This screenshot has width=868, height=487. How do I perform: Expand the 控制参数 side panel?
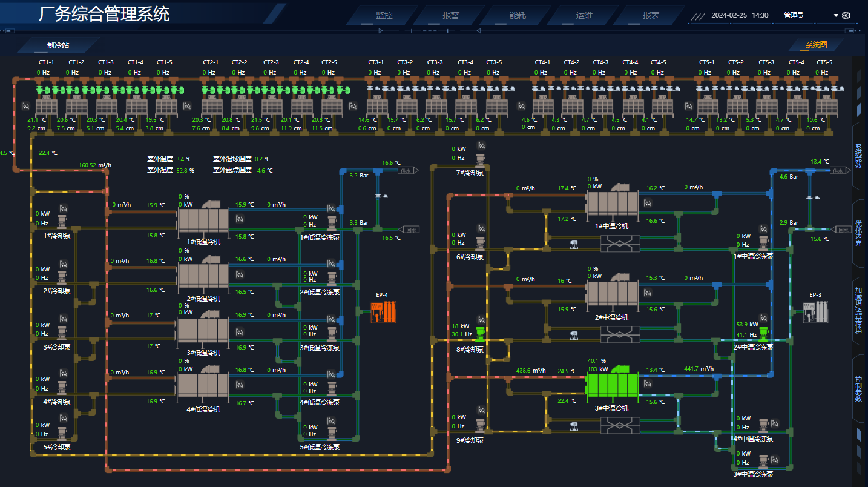[x=858, y=389]
